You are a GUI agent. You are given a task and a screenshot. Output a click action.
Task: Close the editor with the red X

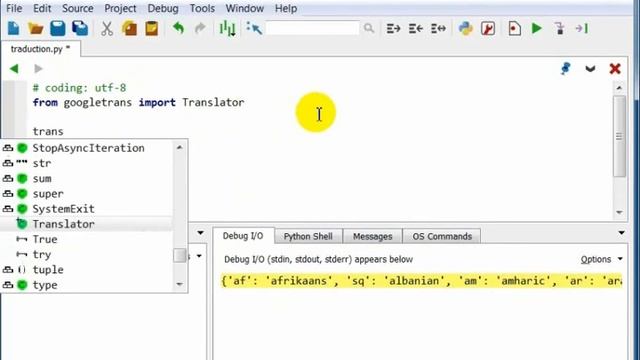tap(615, 69)
